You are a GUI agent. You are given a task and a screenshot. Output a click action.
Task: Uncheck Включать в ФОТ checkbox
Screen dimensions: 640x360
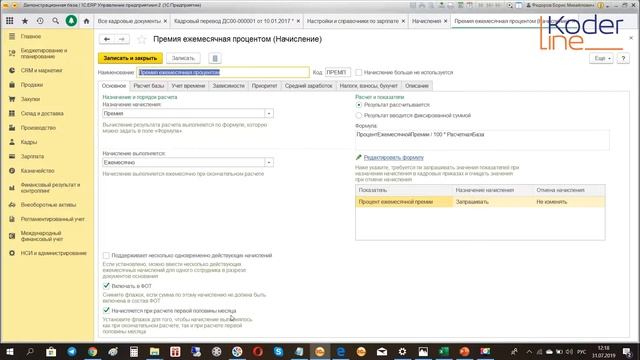pyautogui.click(x=106, y=286)
